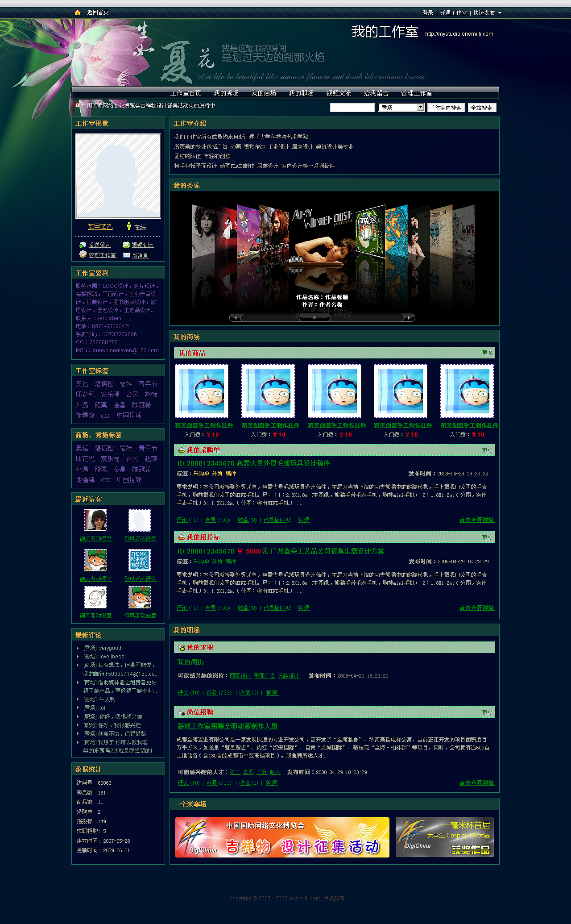Open the 管理工作室 menu item

417,93
